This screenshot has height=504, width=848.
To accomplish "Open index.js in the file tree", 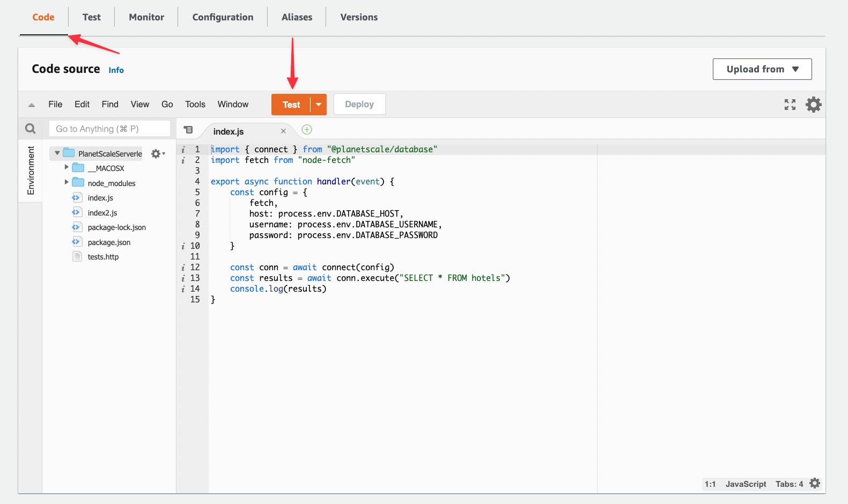I will [x=100, y=198].
